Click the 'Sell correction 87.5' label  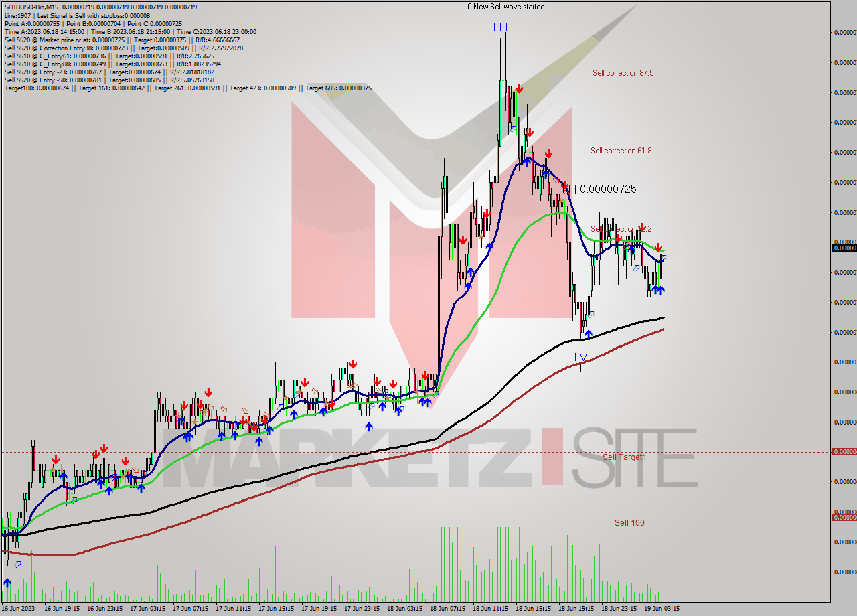(623, 73)
